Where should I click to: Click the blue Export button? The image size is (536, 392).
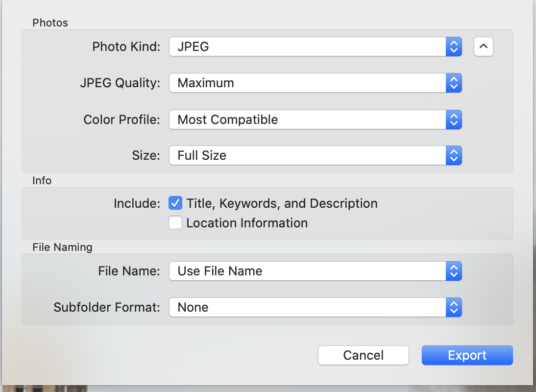point(467,355)
